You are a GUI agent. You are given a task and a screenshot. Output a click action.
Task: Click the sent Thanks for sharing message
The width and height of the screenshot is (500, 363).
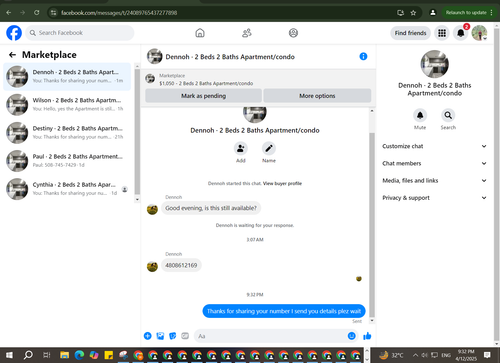pyautogui.click(x=284, y=311)
